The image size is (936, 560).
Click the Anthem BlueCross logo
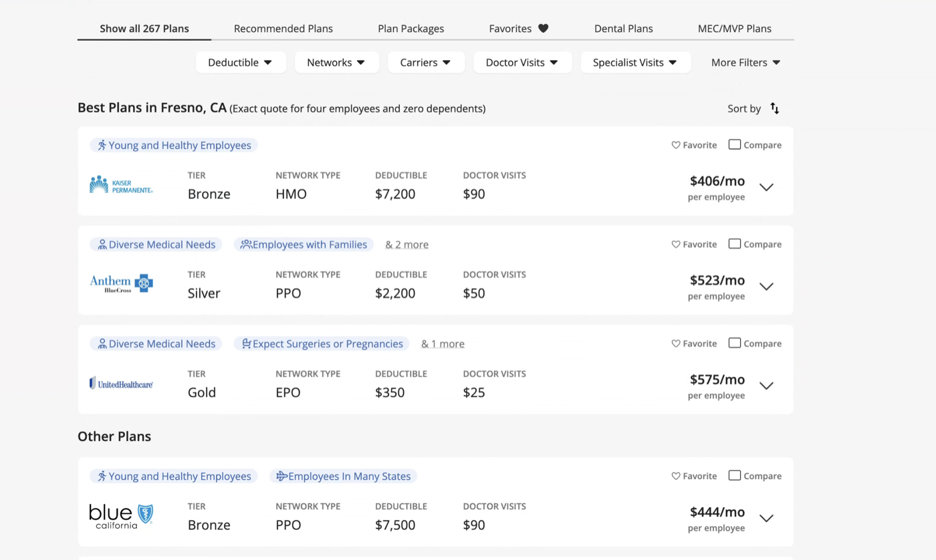coord(121,283)
